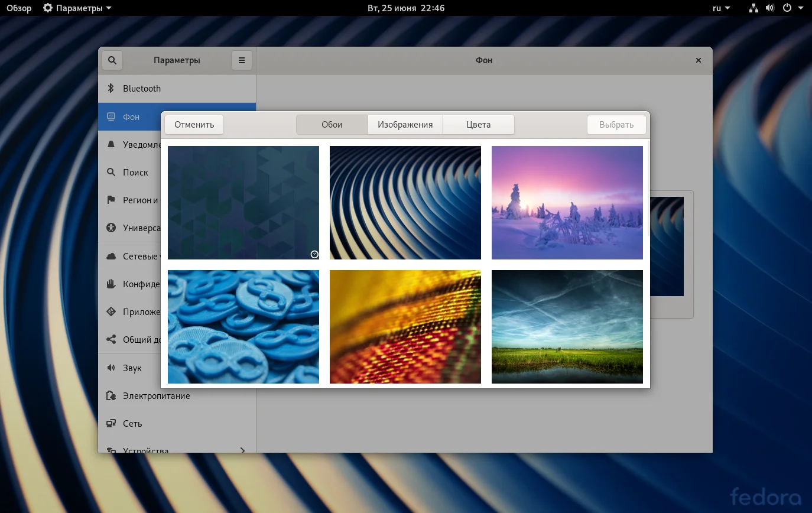Pick the green field landscape wallpaper

[567, 327]
